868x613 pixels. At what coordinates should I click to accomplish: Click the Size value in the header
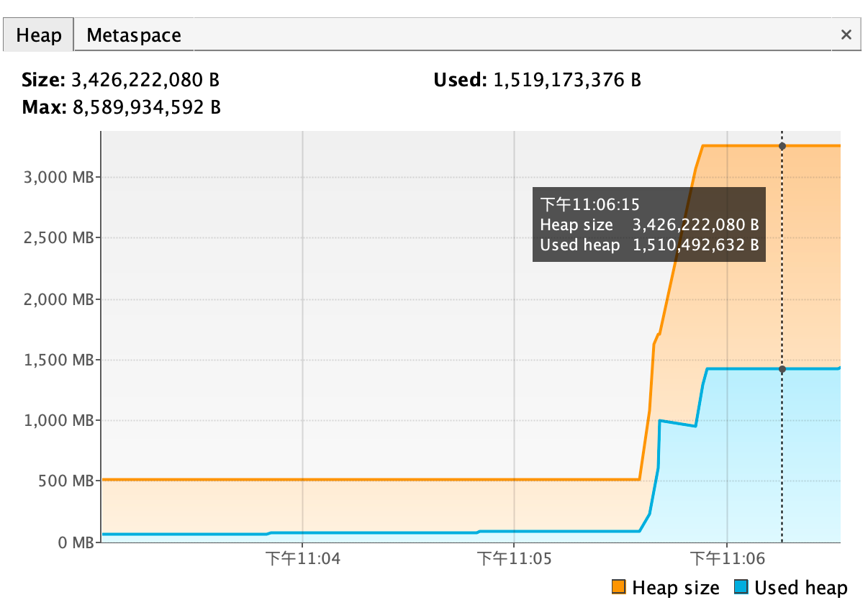[145, 80]
